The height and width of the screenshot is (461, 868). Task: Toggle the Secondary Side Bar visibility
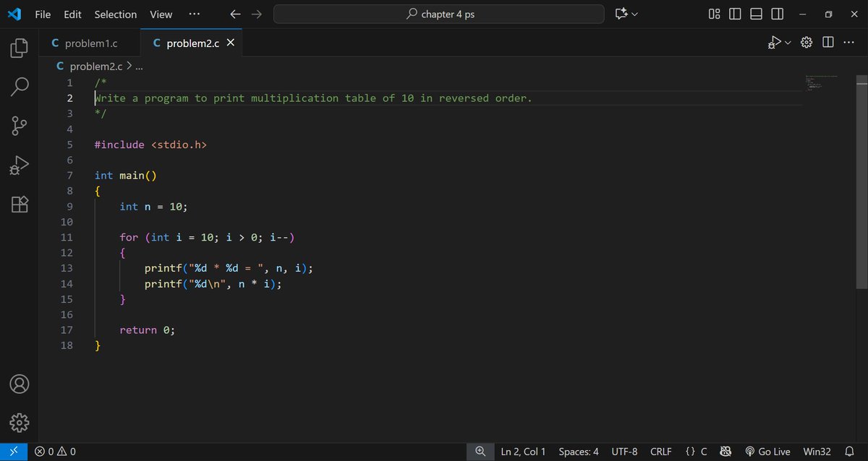(x=777, y=14)
